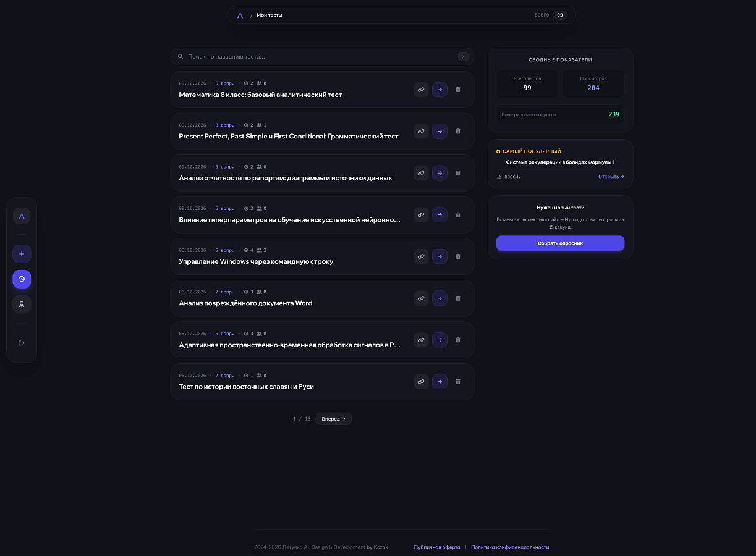Screen dimensions: 756x556
Task: Copy link for Анализ повреждённого документа Word
Action: (x=421, y=298)
